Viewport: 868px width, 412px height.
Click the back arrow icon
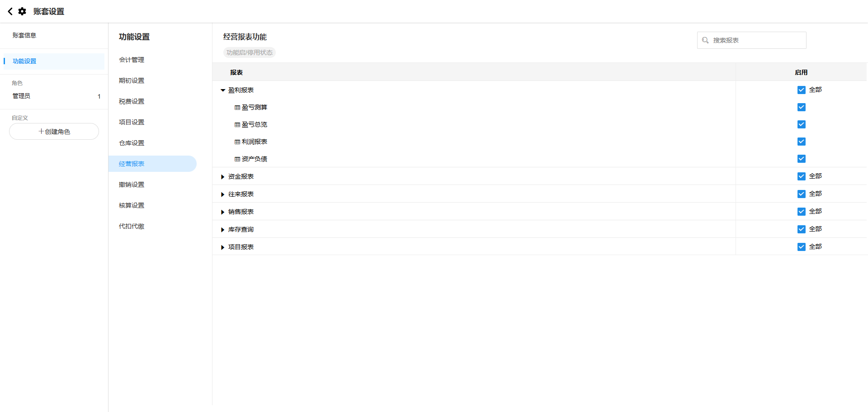click(10, 11)
